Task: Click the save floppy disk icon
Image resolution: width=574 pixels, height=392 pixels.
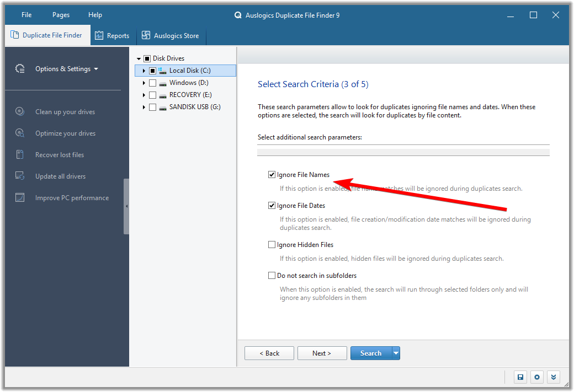Action: point(520,377)
